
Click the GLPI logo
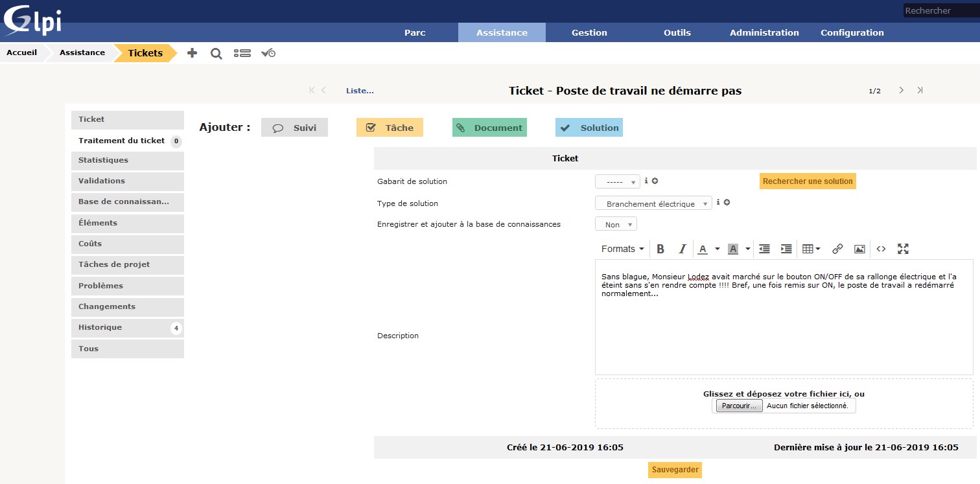(32, 21)
